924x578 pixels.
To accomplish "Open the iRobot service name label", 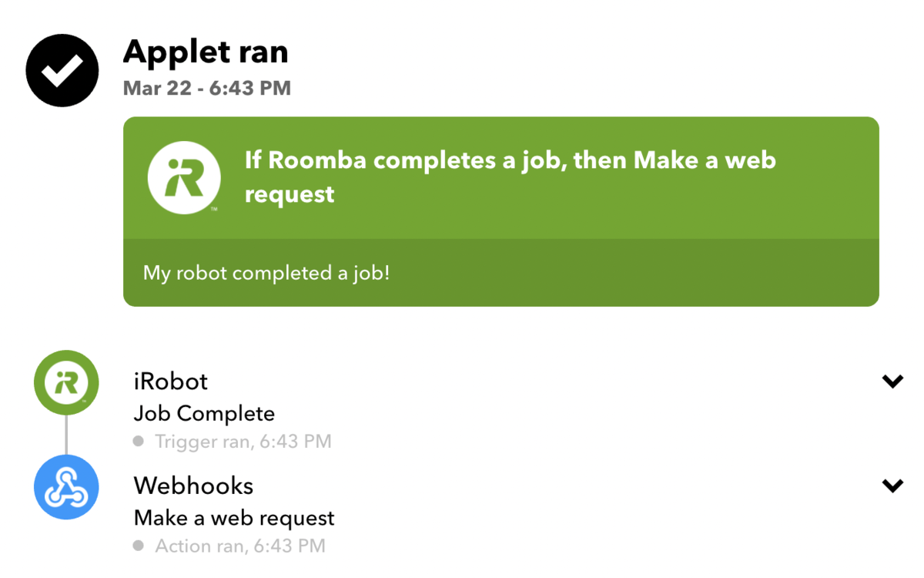I will point(171,381).
